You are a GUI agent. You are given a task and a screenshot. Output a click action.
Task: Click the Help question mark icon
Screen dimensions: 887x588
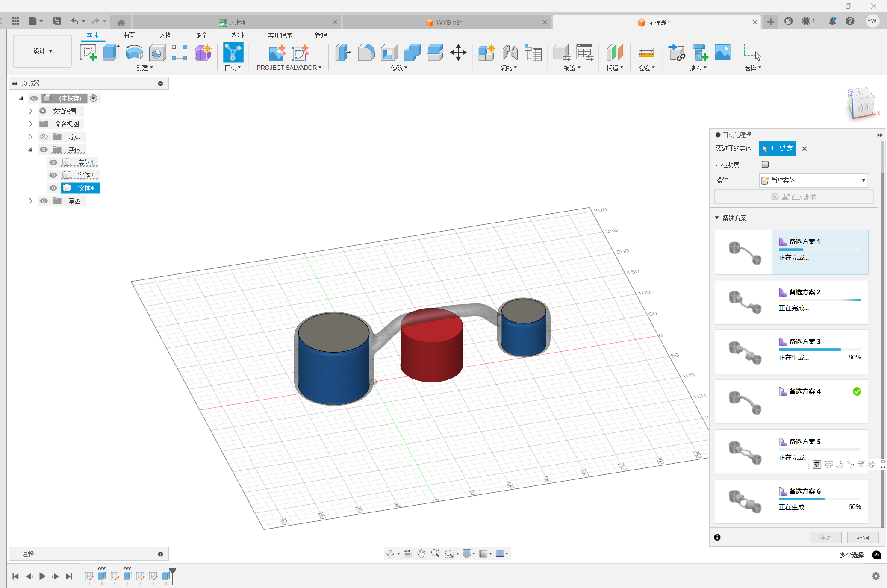[850, 21]
